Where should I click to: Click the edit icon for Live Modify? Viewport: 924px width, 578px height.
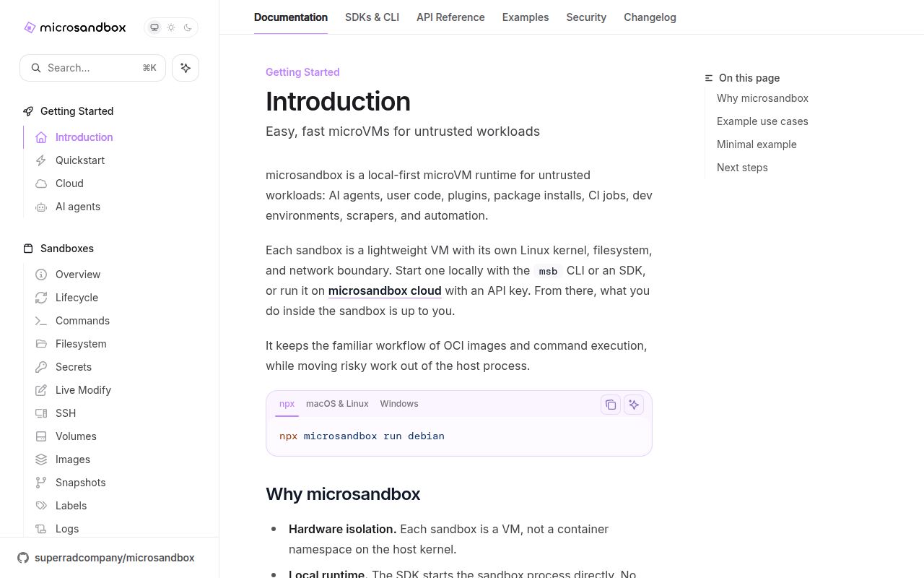(x=41, y=390)
